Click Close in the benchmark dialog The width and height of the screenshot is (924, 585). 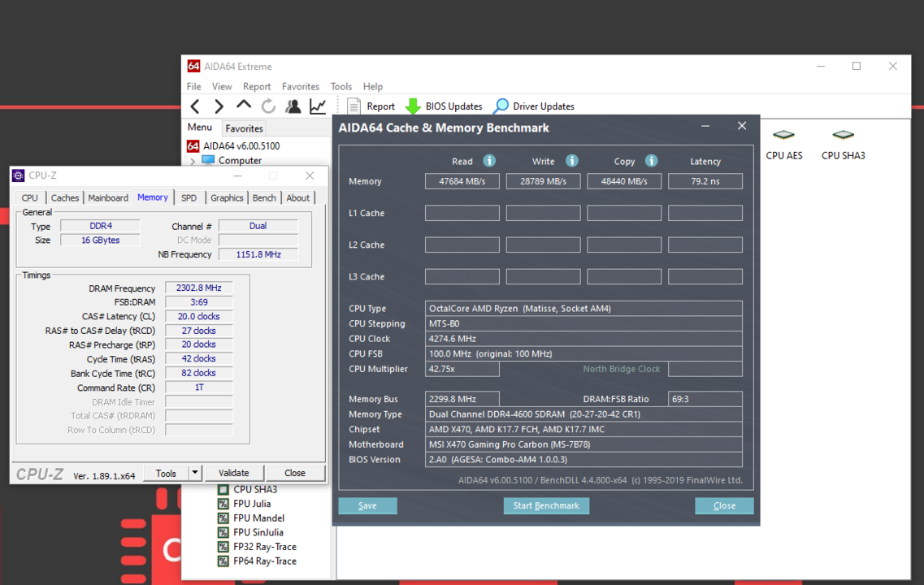(724, 505)
